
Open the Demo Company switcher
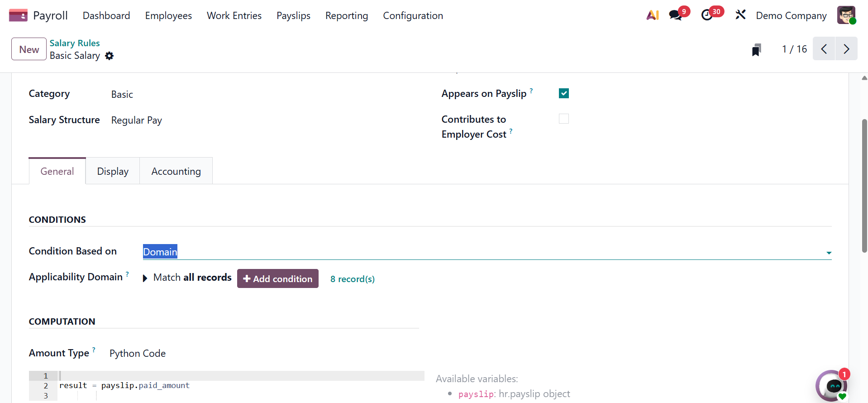tap(791, 15)
